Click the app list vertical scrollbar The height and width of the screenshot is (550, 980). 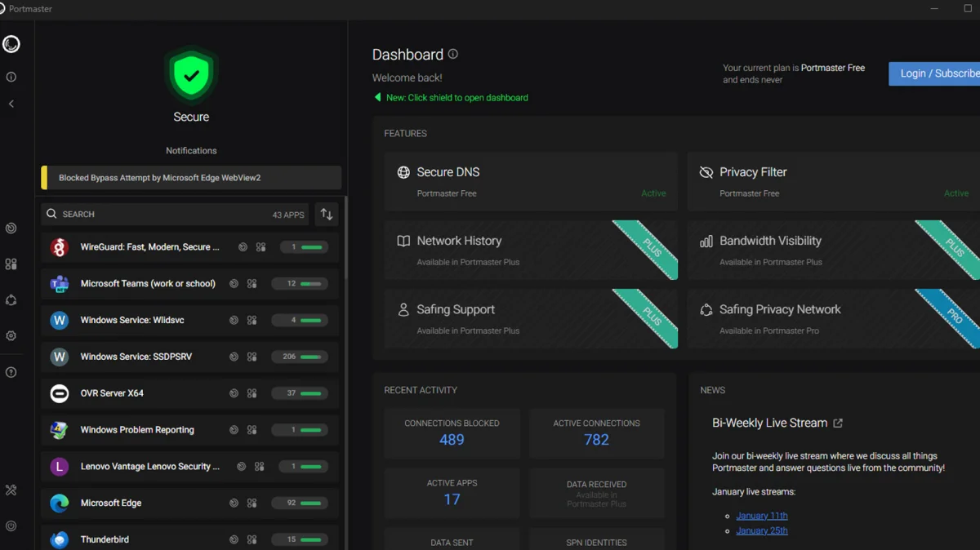pos(346,237)
